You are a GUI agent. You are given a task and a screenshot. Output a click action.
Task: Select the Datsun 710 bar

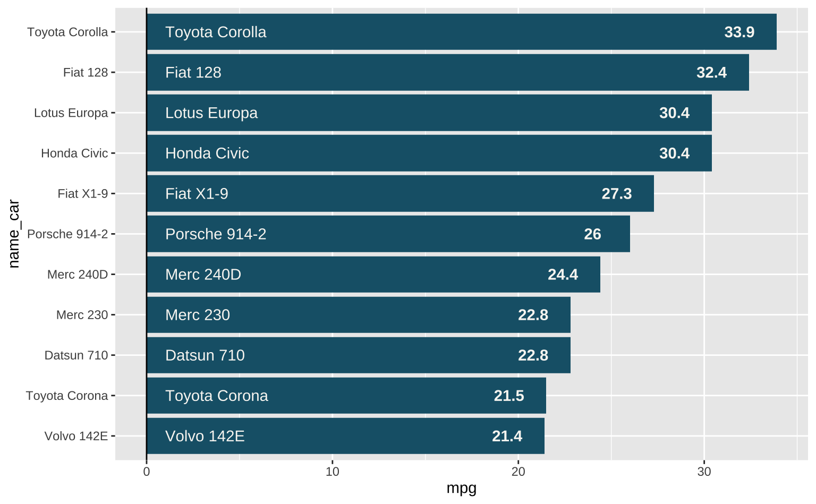[x=359, y=355]
